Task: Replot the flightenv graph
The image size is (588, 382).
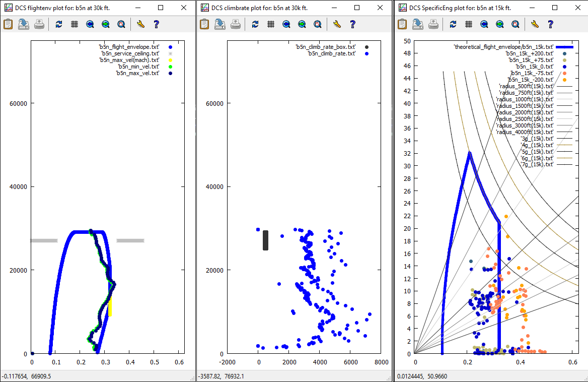Action: pos(59,24)
